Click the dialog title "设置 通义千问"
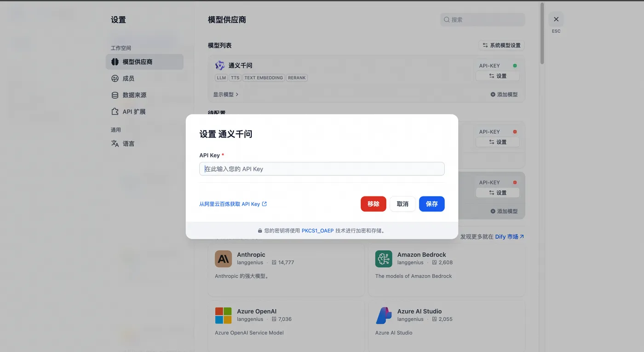The height and width of the screenshot is (352, 644). click(226, 134)
